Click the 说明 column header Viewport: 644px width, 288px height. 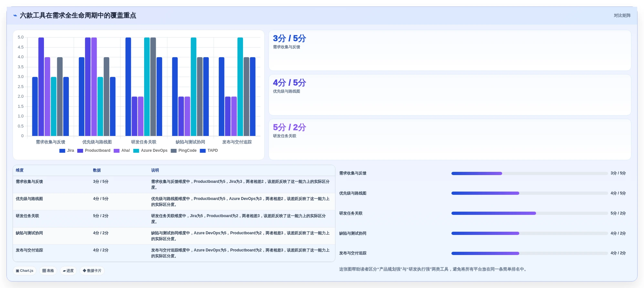[x=155, y=170]
